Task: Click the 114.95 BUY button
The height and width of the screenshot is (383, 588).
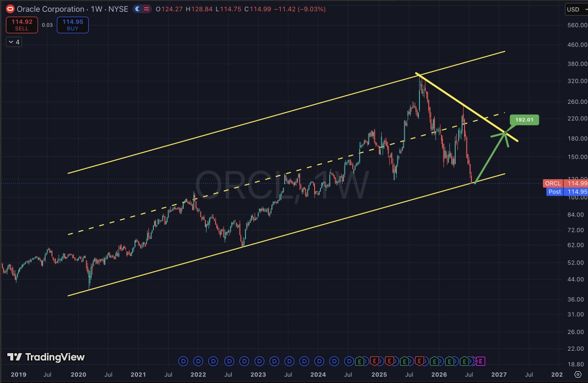Action: coord(73,25)
